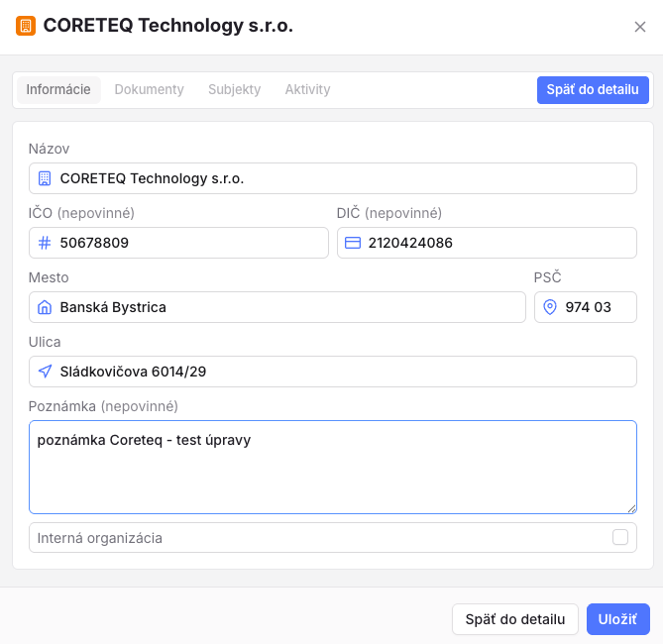Viewport: 663px width, 644px height.
Task: Click the map pin icon in PSČ field
Action: point(550,307)
